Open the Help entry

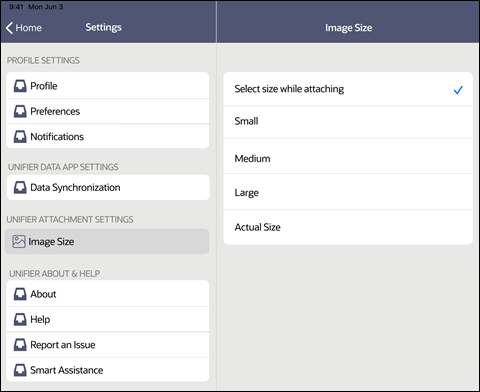[108, 319]
